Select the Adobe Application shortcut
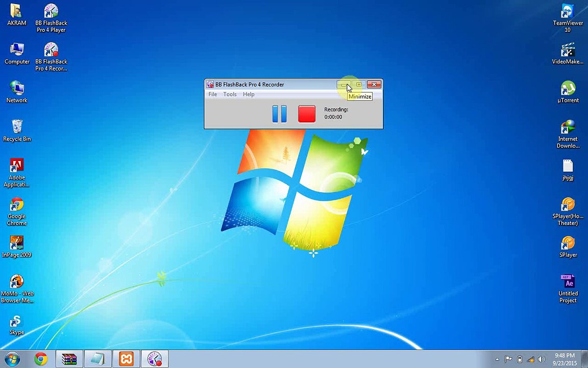 point(17,173)
